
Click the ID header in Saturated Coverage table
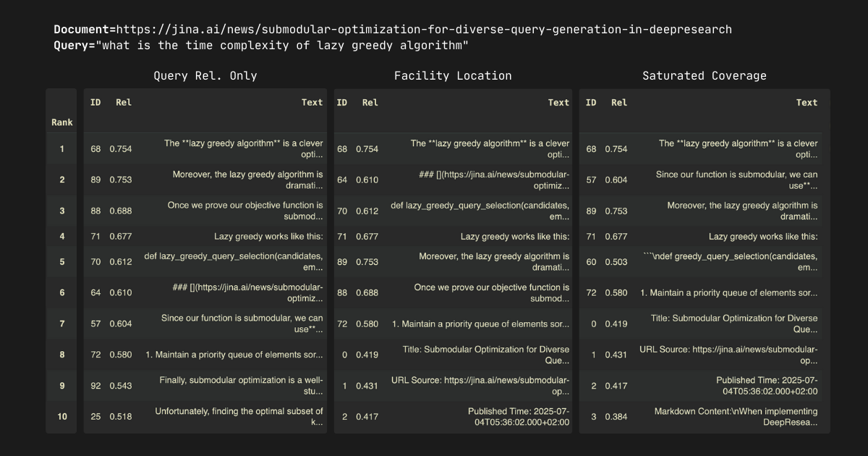591,102
